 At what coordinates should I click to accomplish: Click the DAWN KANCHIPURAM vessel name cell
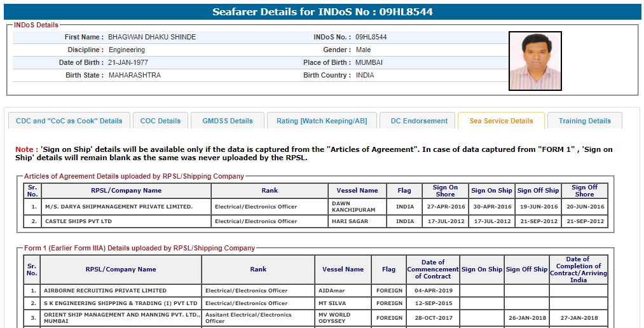coord(353,207)
